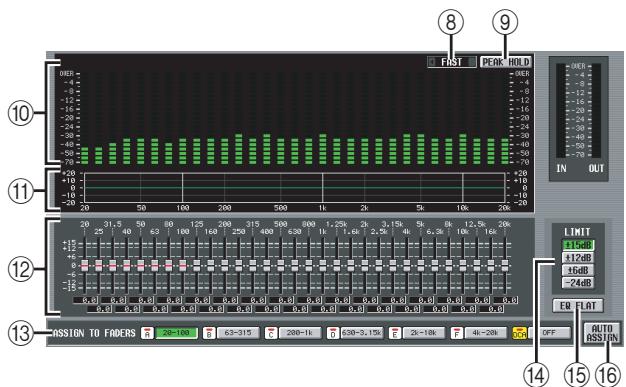Image resolution: width=626 pixels, height=387 pixels.
Task: Click the 8k band fader knob
Action: point(449,266)
